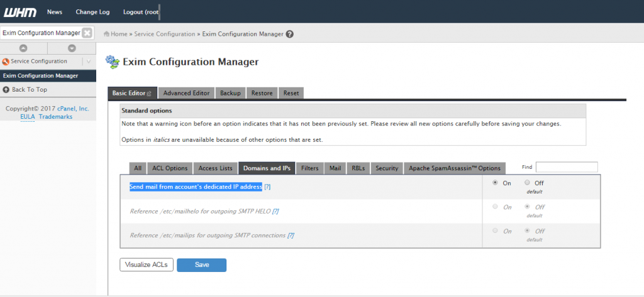Click the WHM logo
The width and height of the screenshot is (644, 297).
[x=20, y=12]
